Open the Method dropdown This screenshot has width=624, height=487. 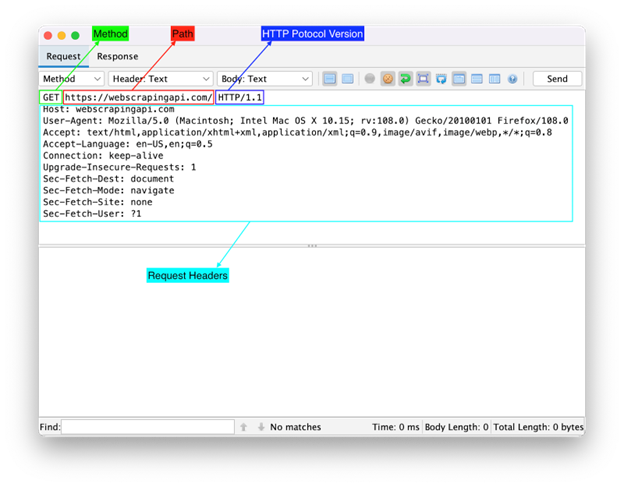[x=72, y=79]
